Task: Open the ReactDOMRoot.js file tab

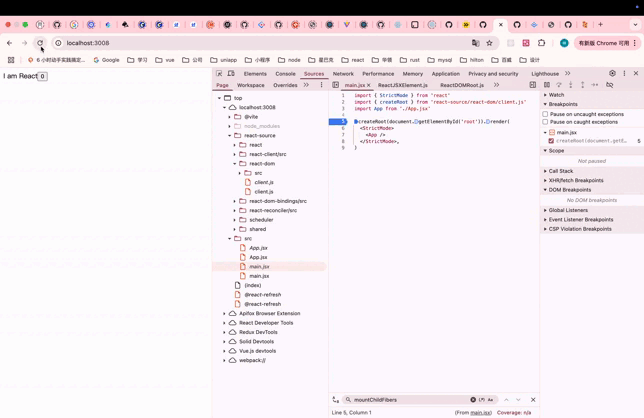Action: click(x=462, y=85)
